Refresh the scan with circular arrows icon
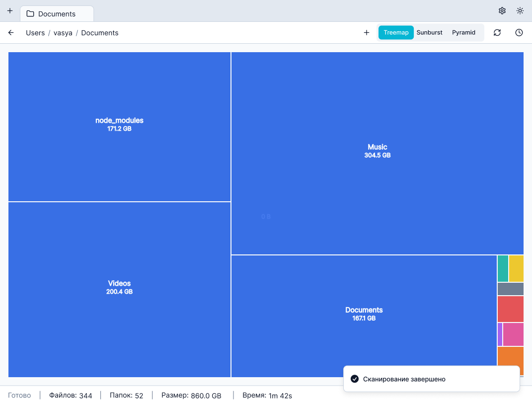532x404 pixels. (x=497, y=33)
